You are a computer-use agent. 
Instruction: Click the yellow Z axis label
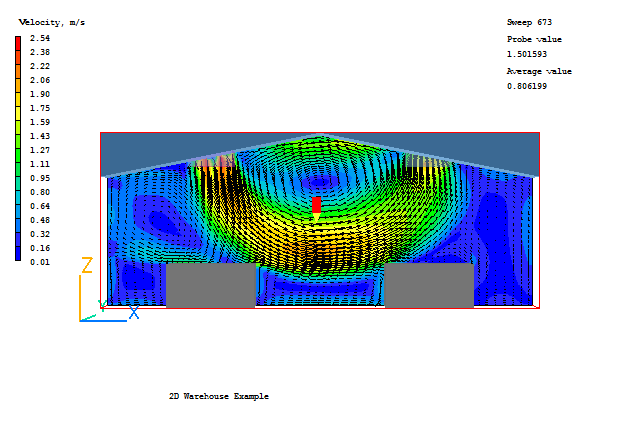[87, 265]
